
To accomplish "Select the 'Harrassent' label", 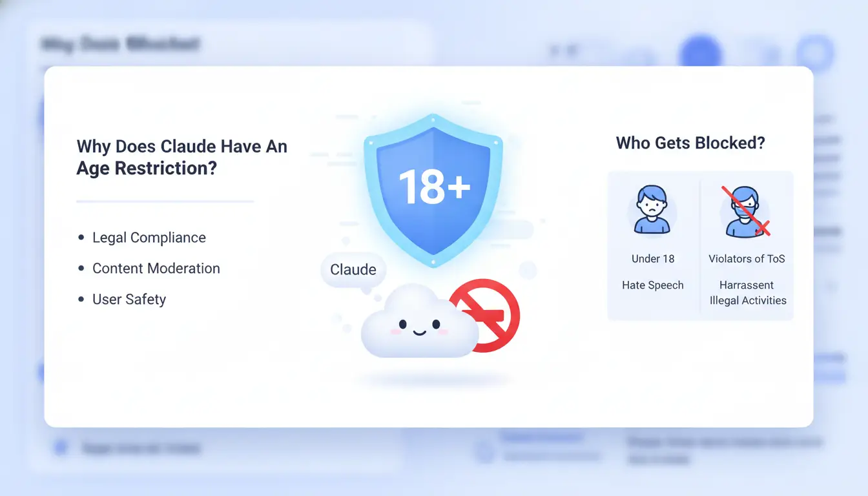I will coord(747,285).
